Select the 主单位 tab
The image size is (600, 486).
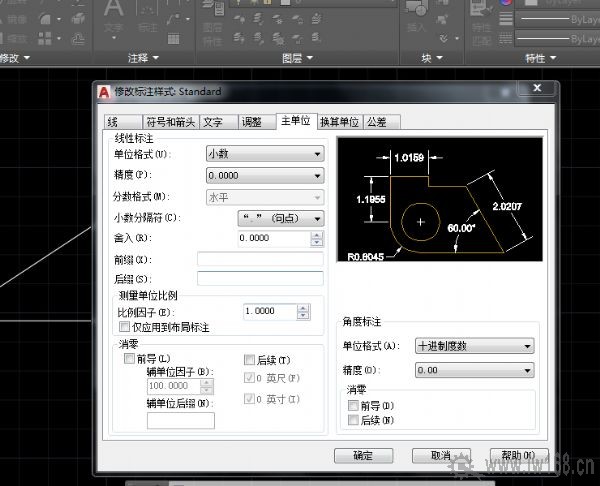point(296,121)
